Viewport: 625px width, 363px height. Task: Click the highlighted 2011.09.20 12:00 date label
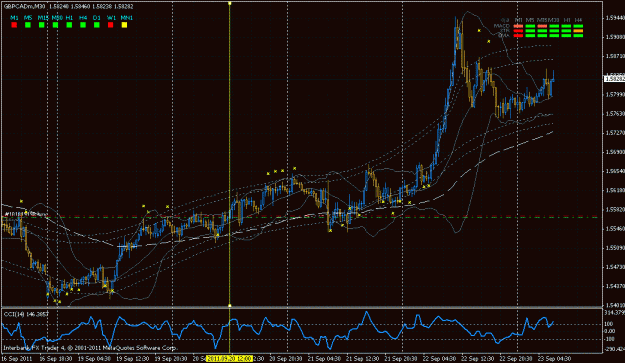230,358
